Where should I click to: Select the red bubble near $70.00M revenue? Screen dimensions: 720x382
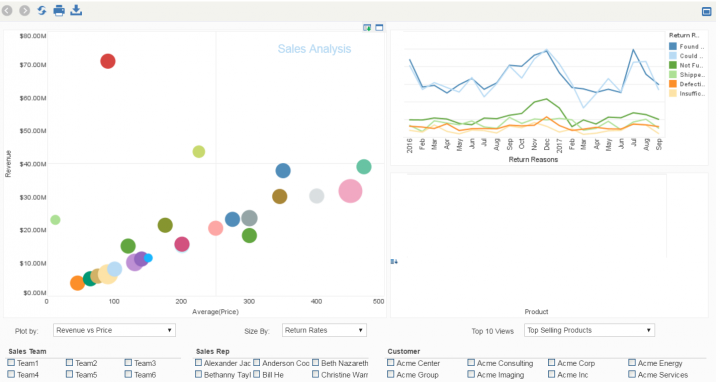pyautogui.click(x=107, y=61)
